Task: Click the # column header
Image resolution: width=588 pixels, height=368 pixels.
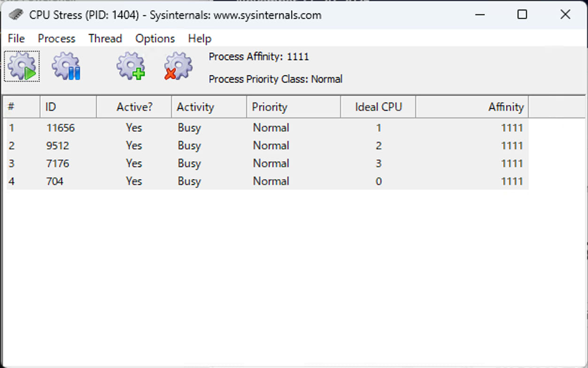Action: coord(22,107)
